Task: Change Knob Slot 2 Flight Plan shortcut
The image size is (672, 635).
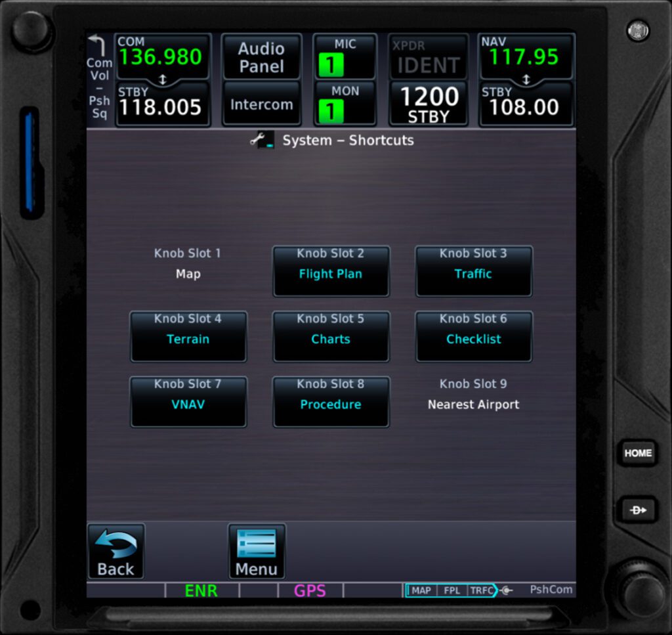Action: click(331, 271)
